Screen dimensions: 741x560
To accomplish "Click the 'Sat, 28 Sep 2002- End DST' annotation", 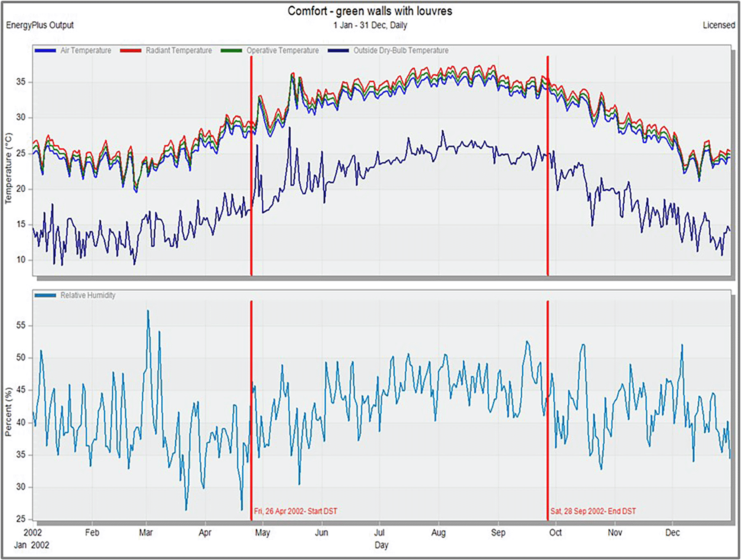I will [x=593, y=511].
